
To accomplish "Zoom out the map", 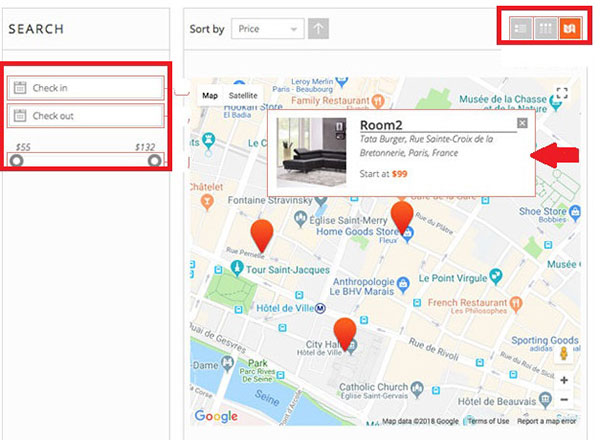I will coord(564,400).
